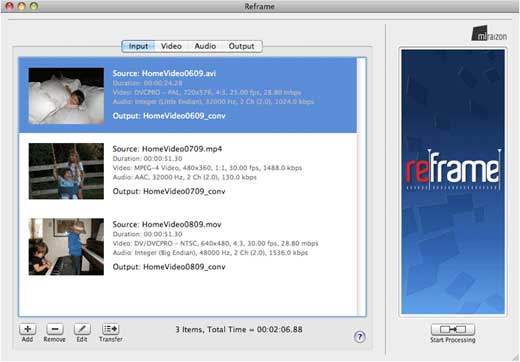The image size is (520, 362).
Task: Click Output: HomeVideo0709_conv label
Action: pyautogui.click(x=169, y=191)
